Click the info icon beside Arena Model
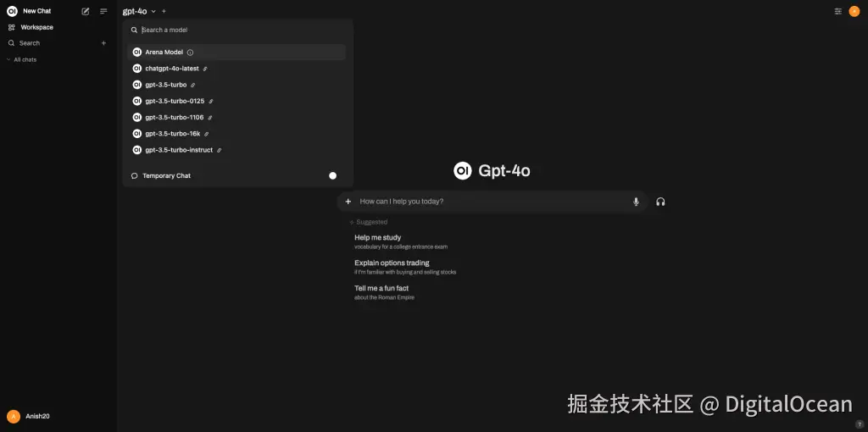 pos(191,53)
